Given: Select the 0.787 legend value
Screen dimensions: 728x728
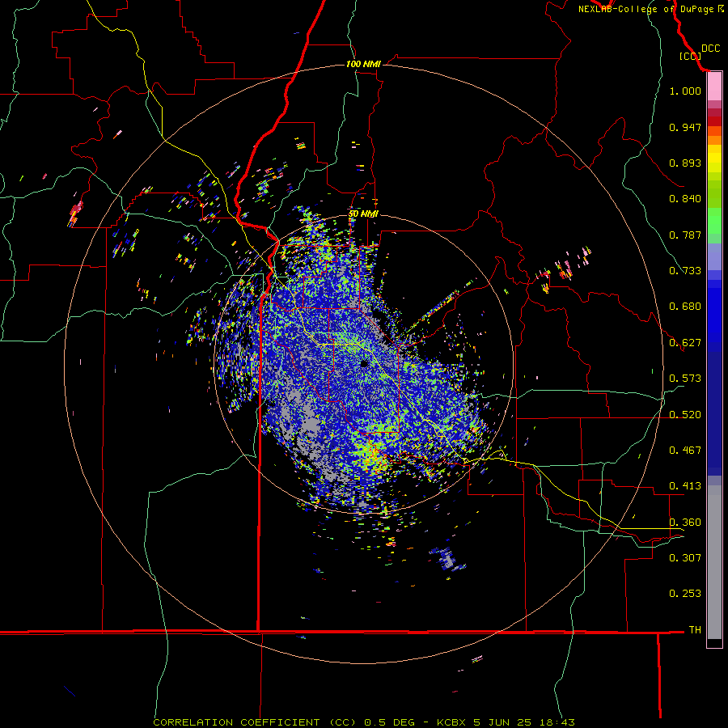Looking at the screenshot, I should click(685, 235).
